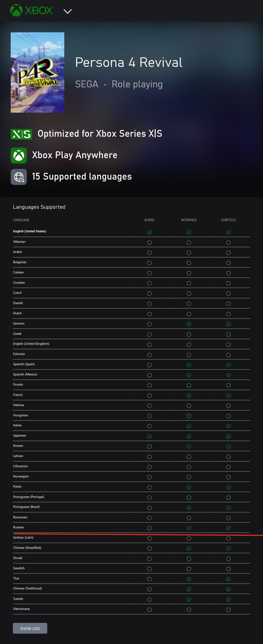
Task: Click the AUDIO column header
Action: [149, 220]
